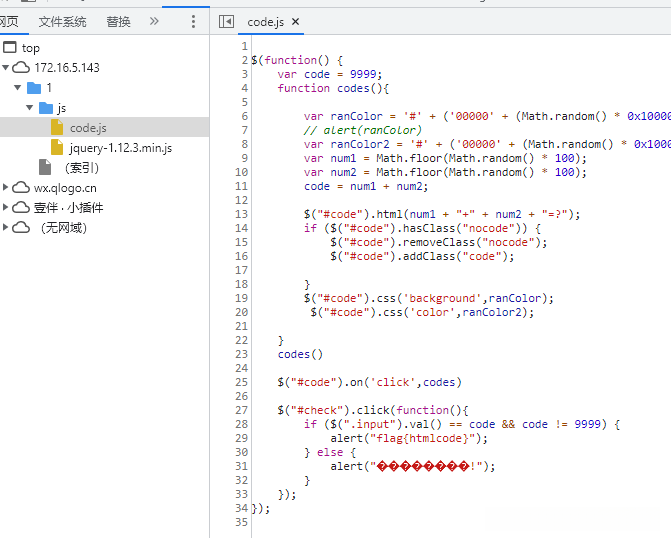This screenshot has width=671, height=538.
Task: Open the (索引) index document
Action: (82, 168)
